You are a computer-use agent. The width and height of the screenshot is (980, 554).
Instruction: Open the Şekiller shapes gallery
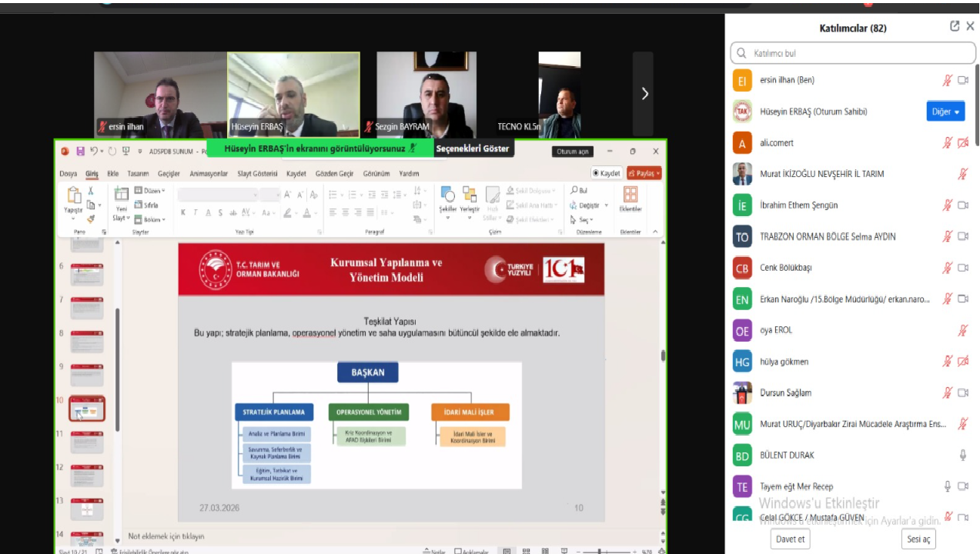pos(447,198)
